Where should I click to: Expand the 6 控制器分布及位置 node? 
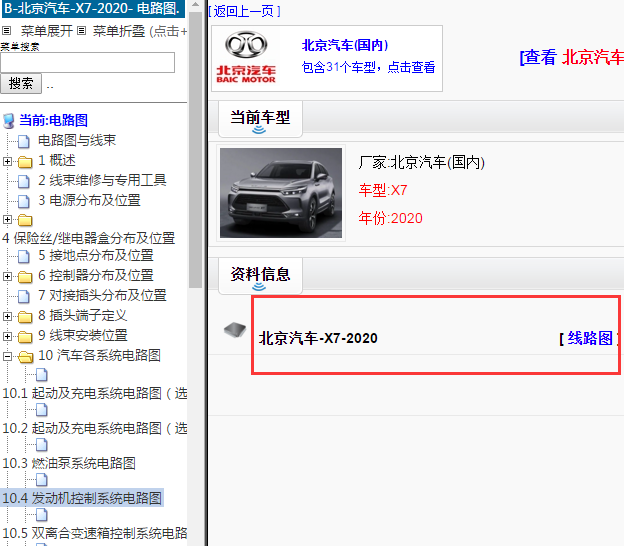point(7,276)
